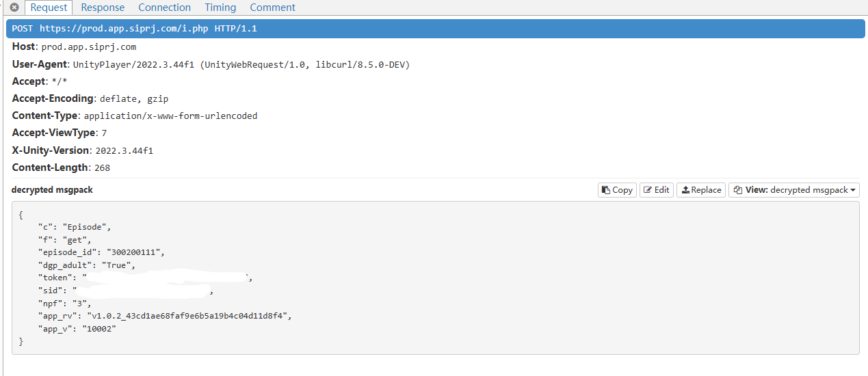The height and width of the screenshot is (376, 868).
Task: Edit the Content-Type header value
Action: pos(171,116)
